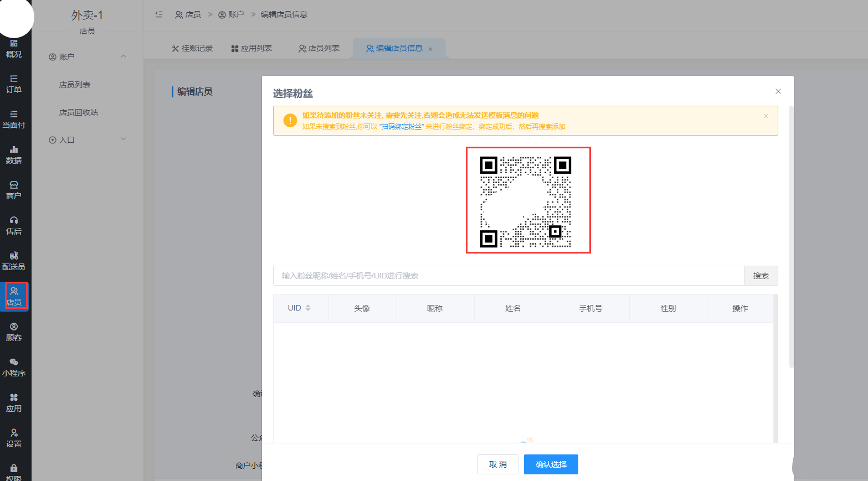The height and width of the screenshot is (481, 868).
Task: Click the 选择粉丝 dialog title
Action: (293, 94)
